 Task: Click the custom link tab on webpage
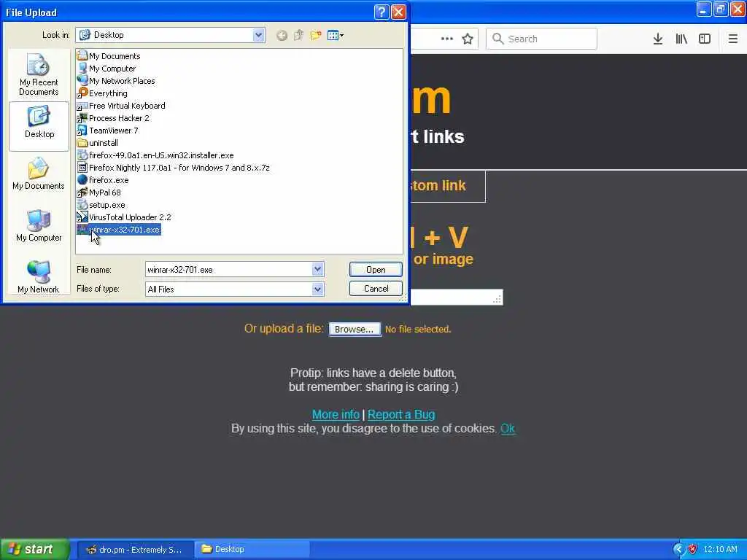(x=448, y=186)
